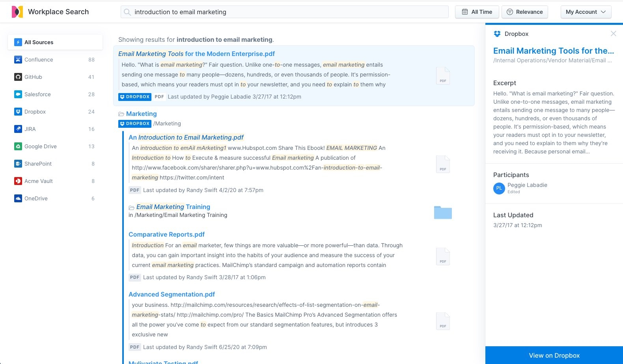Open the My Account dropdown
The image size is (623, 364).
[x=586, y=12]
